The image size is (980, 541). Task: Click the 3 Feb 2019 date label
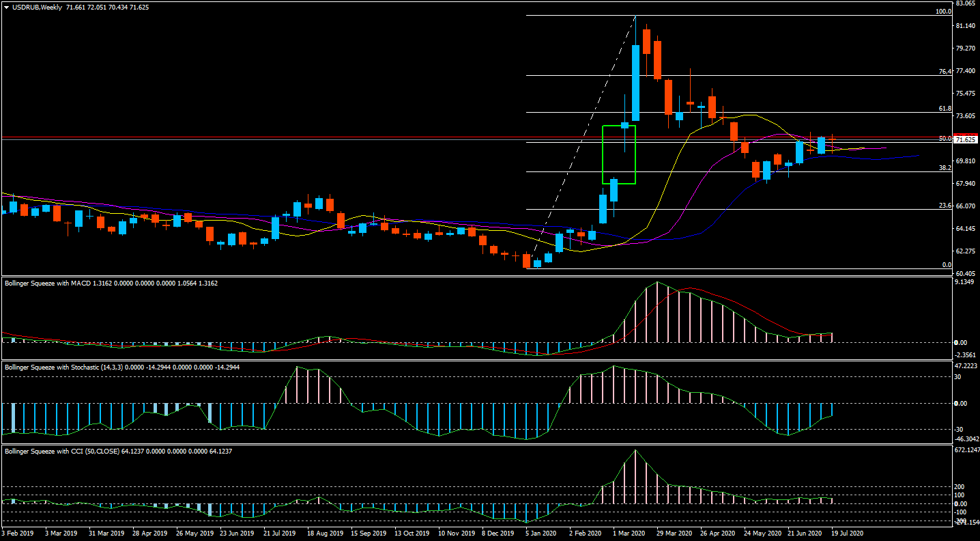[16, 532]
